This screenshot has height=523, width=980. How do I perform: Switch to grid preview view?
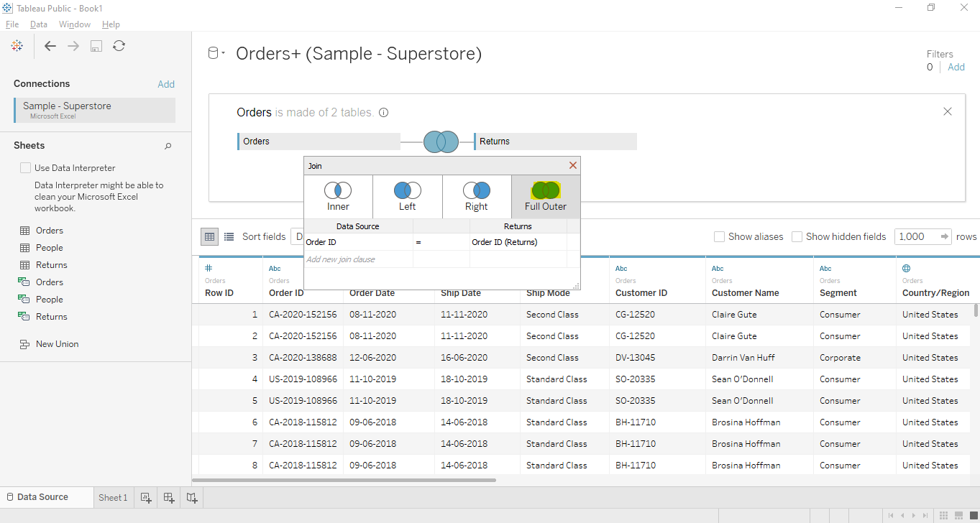(x=209, y=236)
